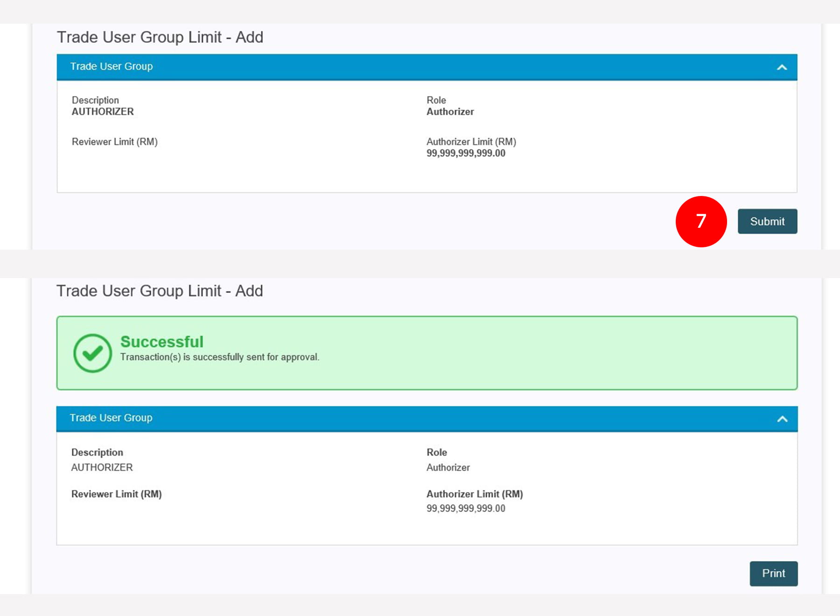Click Trade User Group header text above Submit
This screenshot has width=840, height=616.
coord(112,67)
